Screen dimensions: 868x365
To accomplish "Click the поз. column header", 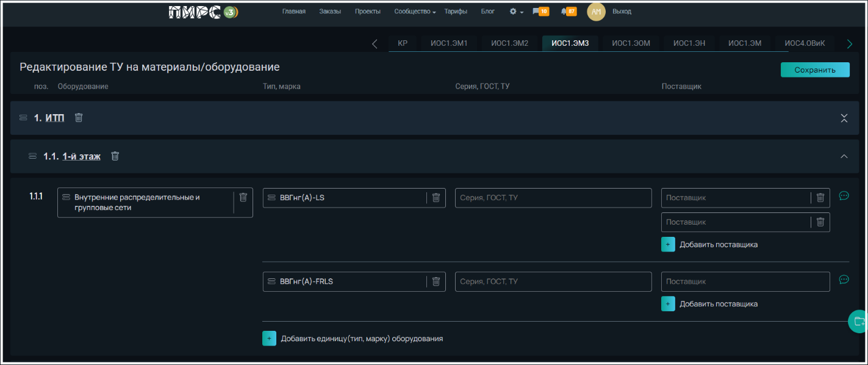I will [x=41, y=87].
